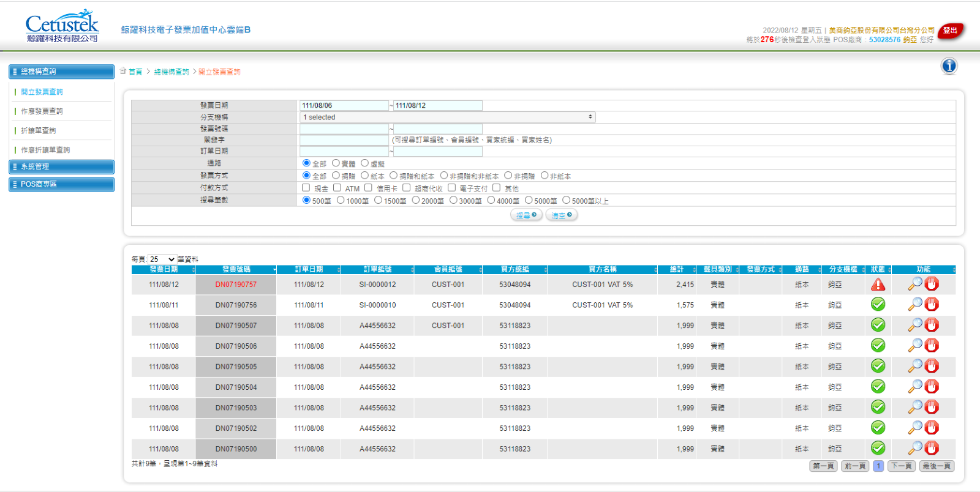Click the red hand icon for invoice DN07190500
980x492 pixels.
(x=932, y=448)
